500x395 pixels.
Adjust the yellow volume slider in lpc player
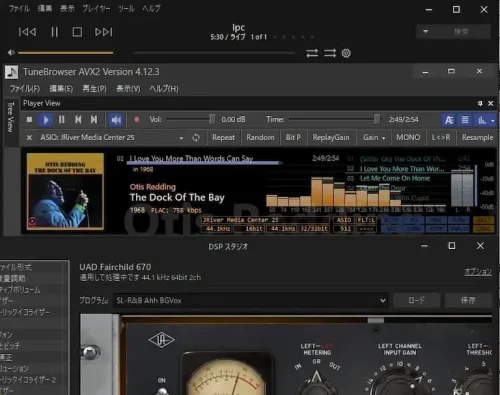click(x=66, y=53)
